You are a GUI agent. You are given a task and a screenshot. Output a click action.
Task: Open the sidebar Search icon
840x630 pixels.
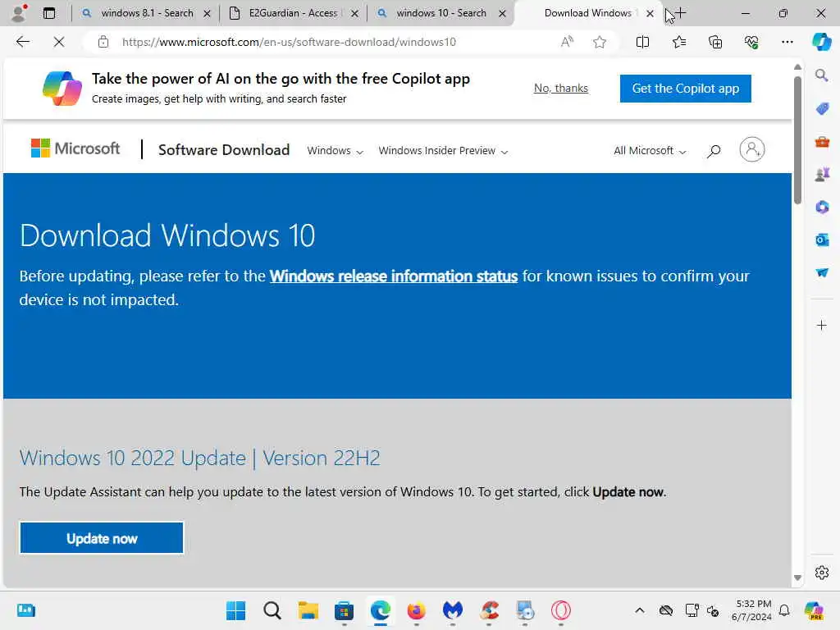[821, 75]
